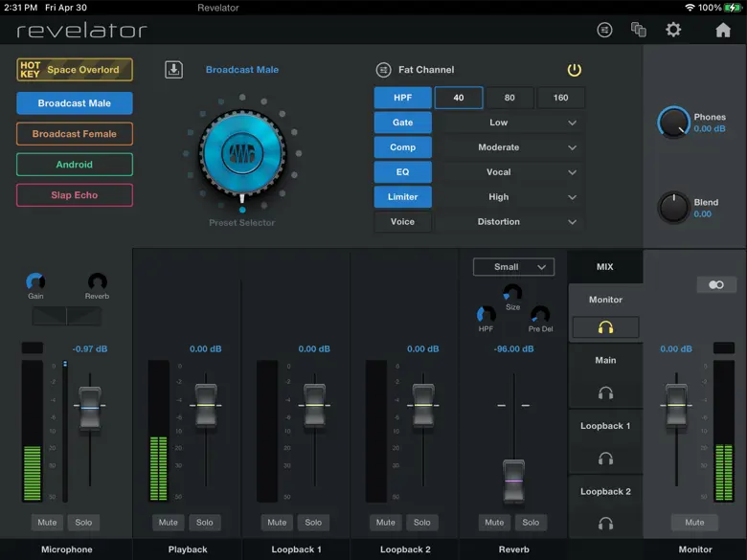Click the Loopback 1 headphones icon
Viewport: 747px width, 560px height.
pos(605,459)
